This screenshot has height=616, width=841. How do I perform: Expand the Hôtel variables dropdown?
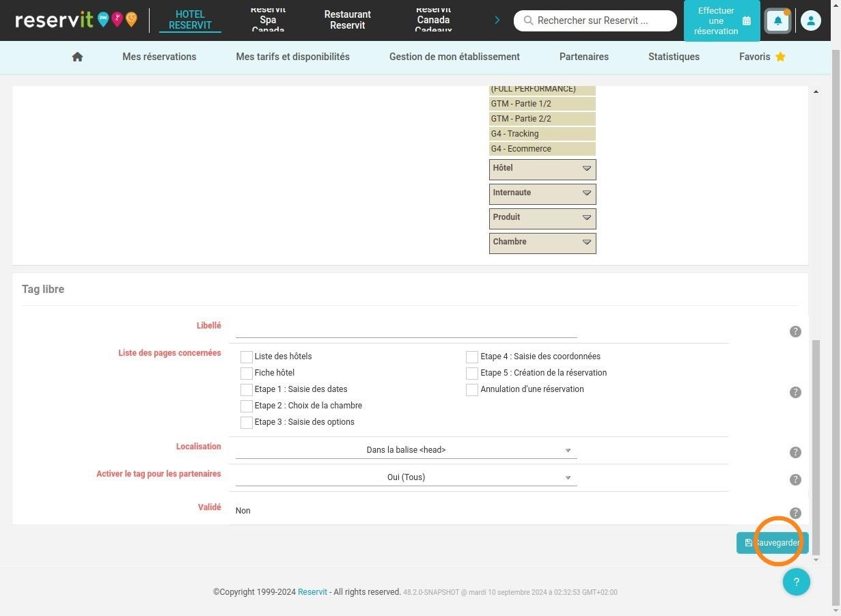click(x=542, y=169)
